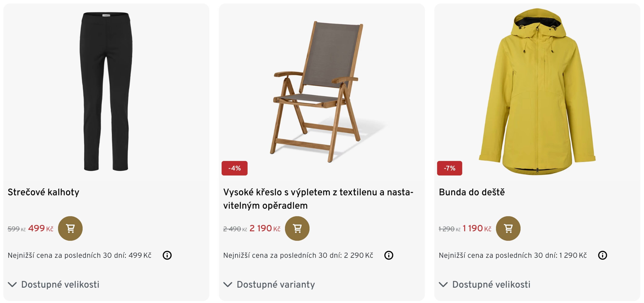Click the 499 Kč sale price

point(40,228)
